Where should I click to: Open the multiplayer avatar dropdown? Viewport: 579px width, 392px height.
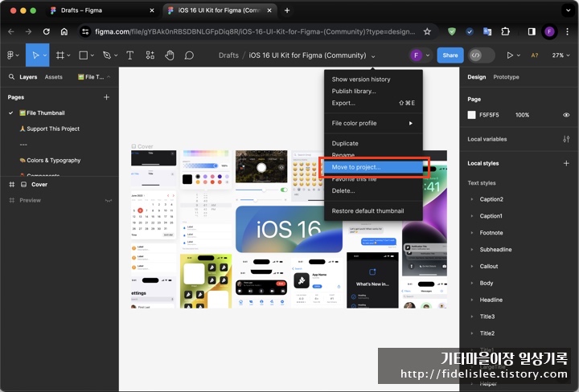(x=428, y=55)
